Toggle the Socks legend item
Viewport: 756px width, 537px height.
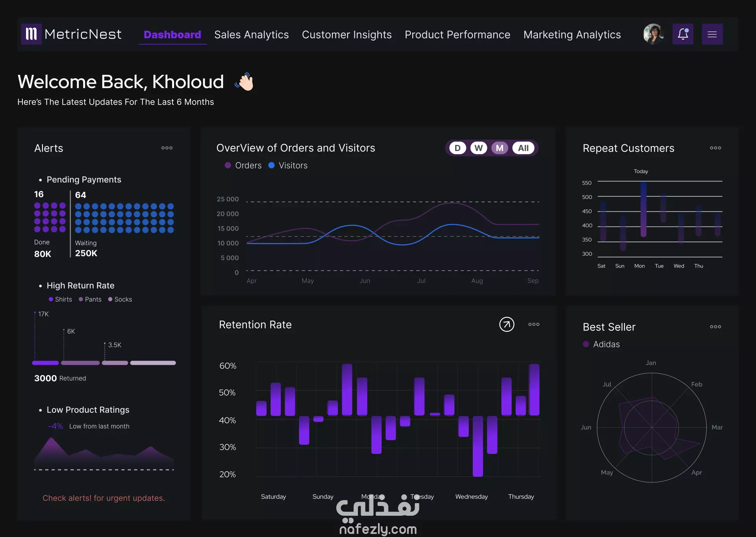point(120,299)
